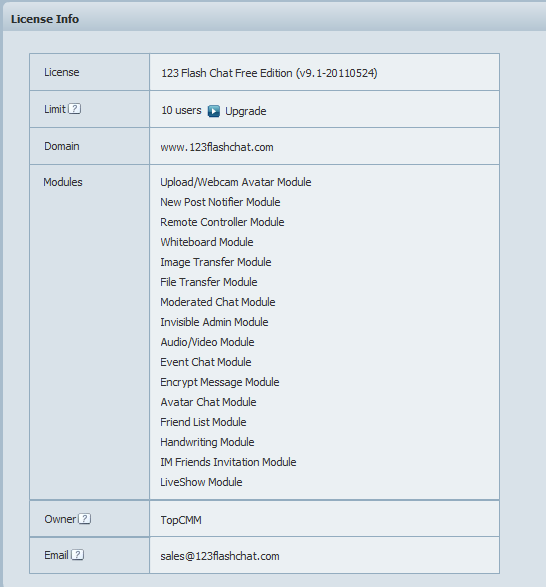The width and height of the screenshot is (546, 587).
Task: Open help icon next to Limit
Action: (75, 109)
